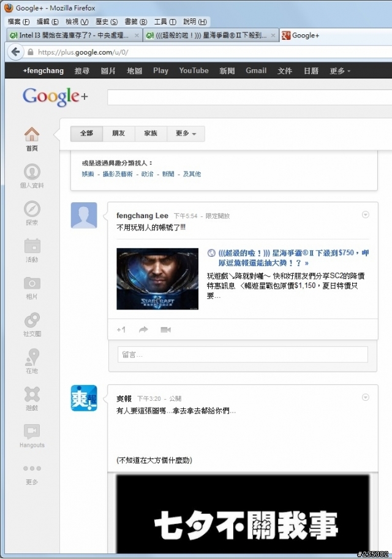Open the Local (在地) pin icon
Image resolution: width=392 pixels, height=559 pixels.
[32, 361]
